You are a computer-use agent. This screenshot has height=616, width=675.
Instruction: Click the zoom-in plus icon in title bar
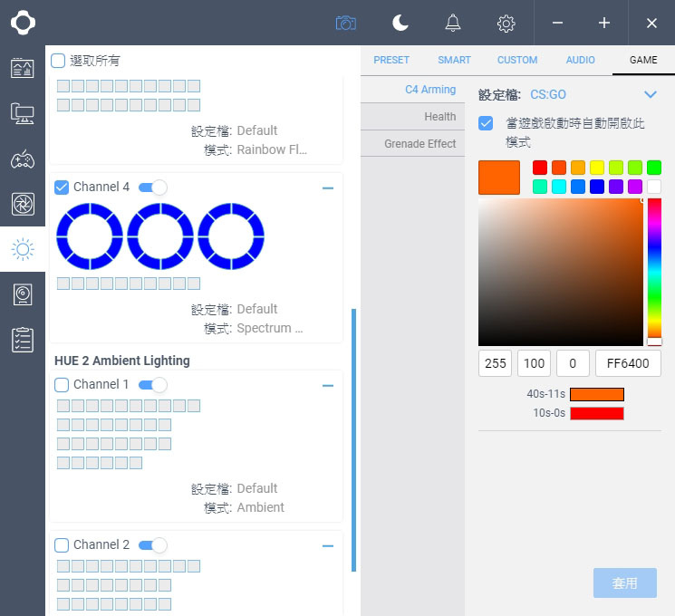pos(604,23)
